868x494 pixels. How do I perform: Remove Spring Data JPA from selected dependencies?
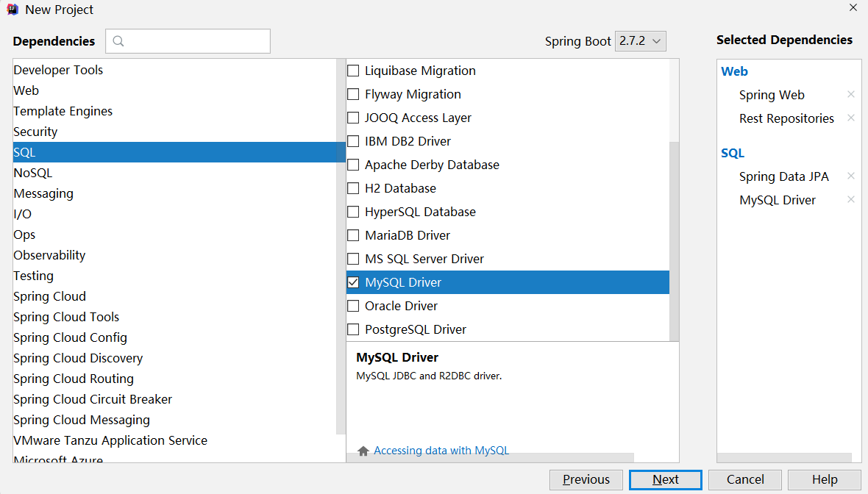click(851, 176)
